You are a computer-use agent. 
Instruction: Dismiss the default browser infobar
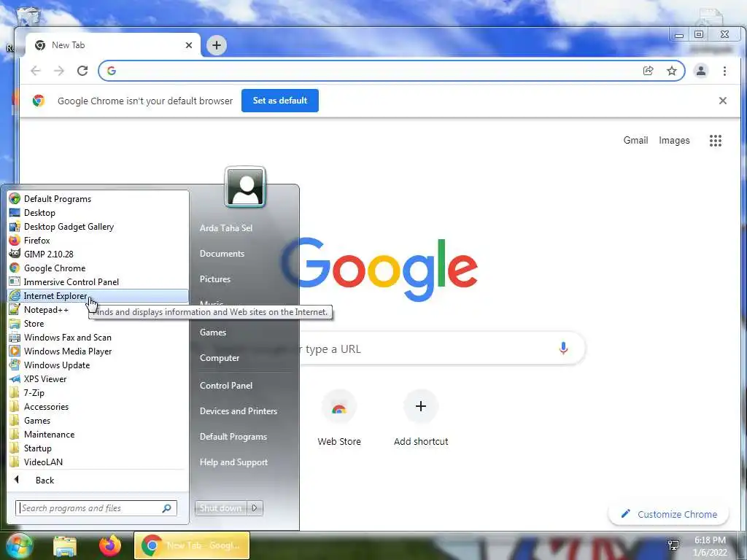coord(723,101)
